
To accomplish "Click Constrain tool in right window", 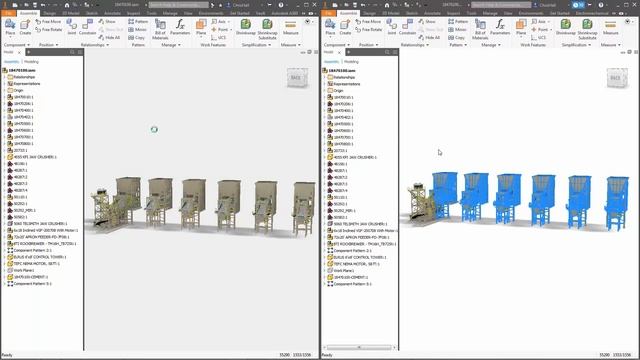I will click(407, 27).
